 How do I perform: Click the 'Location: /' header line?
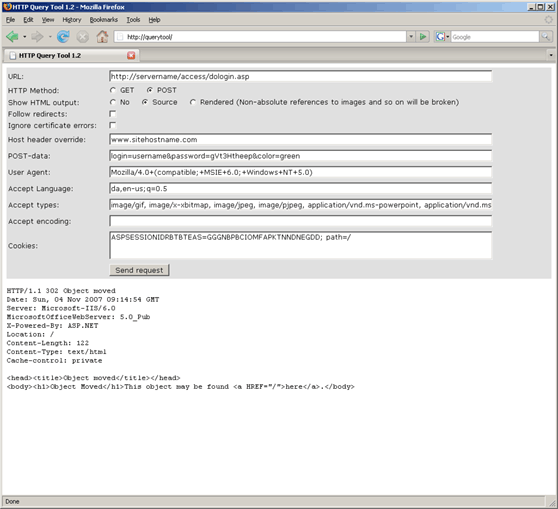tap(30, 334)
